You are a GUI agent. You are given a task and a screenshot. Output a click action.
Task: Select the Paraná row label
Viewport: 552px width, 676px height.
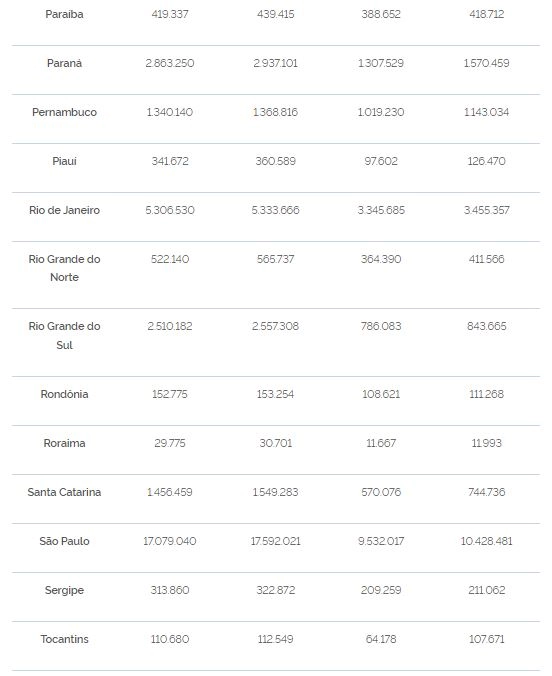click(64, 63)
